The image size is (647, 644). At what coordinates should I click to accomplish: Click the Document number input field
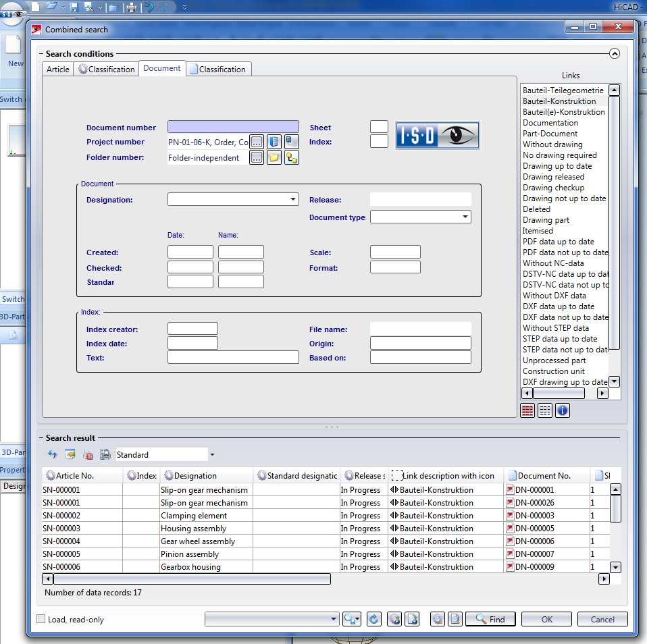pyautogui.click(x=233, y=127)
